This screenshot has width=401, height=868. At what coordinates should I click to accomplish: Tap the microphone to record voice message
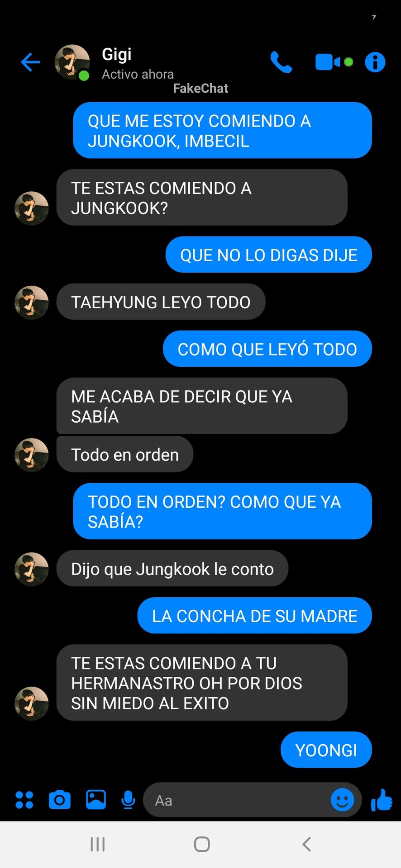[x=129, y=800]
